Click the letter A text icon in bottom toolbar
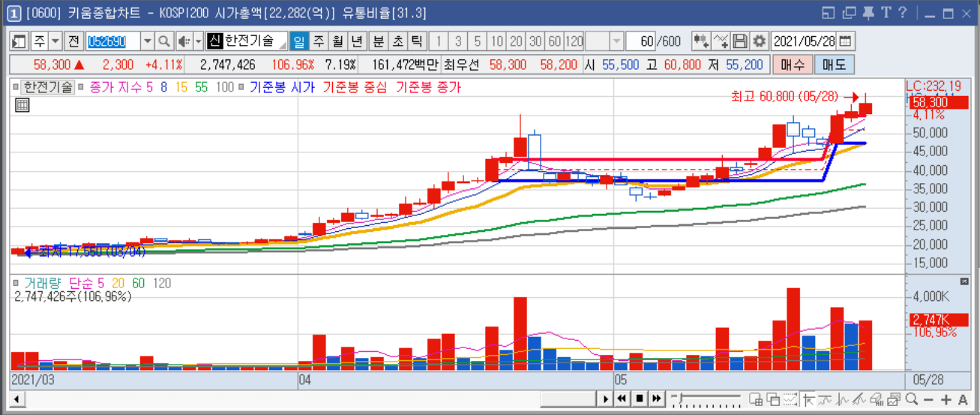The width and height of the screenshot is (980, 415). 964,400
